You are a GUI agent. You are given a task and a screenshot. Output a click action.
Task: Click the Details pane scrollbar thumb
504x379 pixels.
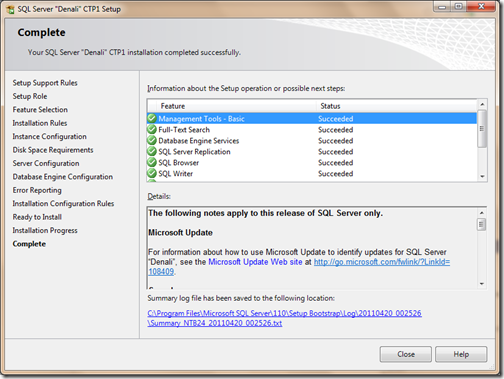[x=481, y=224]
